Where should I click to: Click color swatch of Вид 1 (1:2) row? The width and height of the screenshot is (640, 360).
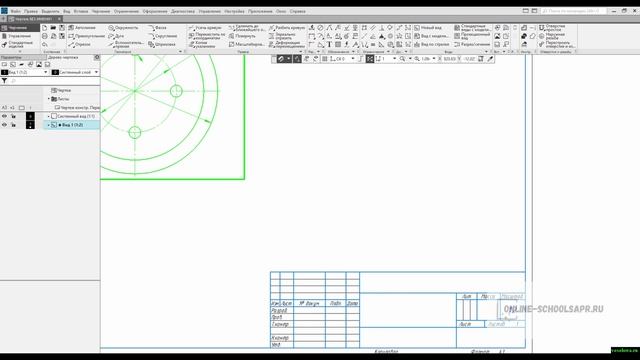[x=30, y=125]
